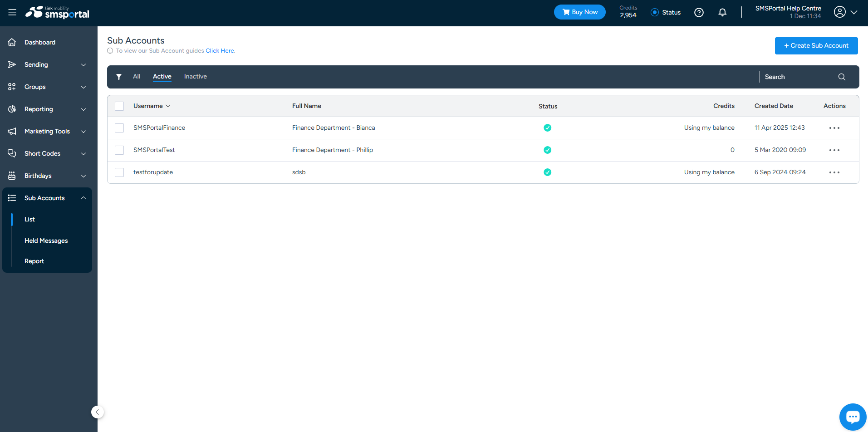The width and height of the screenshot is (868, 432).
Task: Open actions menu for testforupdate
Action: 834,172
